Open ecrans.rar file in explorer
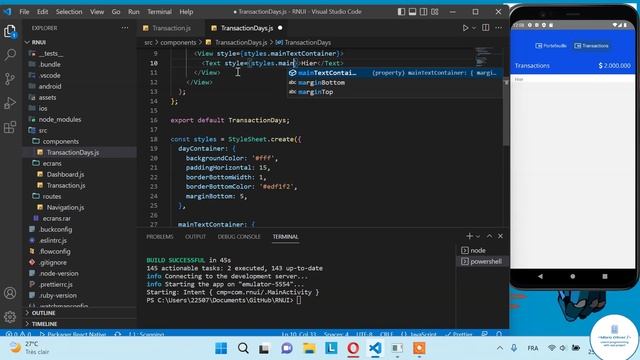The width and height of the screenshot is (640, 360). click(x=80, y=219)
